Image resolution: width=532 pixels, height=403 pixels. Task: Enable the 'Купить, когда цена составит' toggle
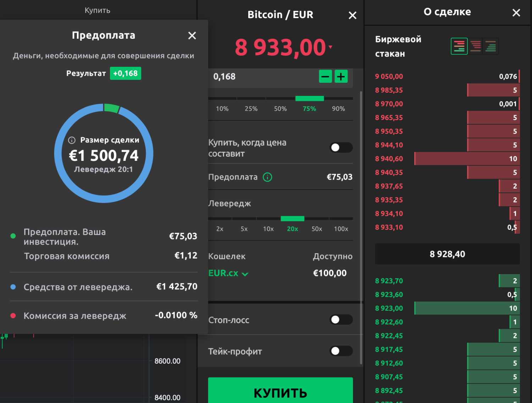[x=341, y=147]
